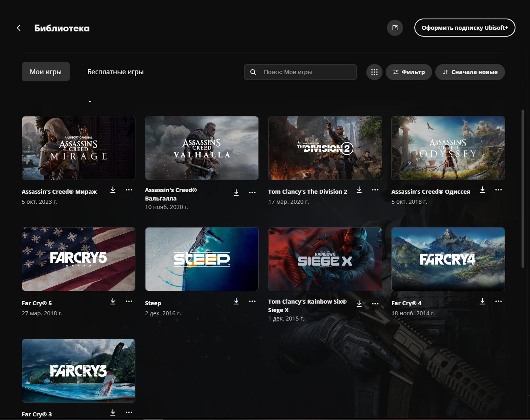
Task: Download Steep
Action: pos(236,301)
